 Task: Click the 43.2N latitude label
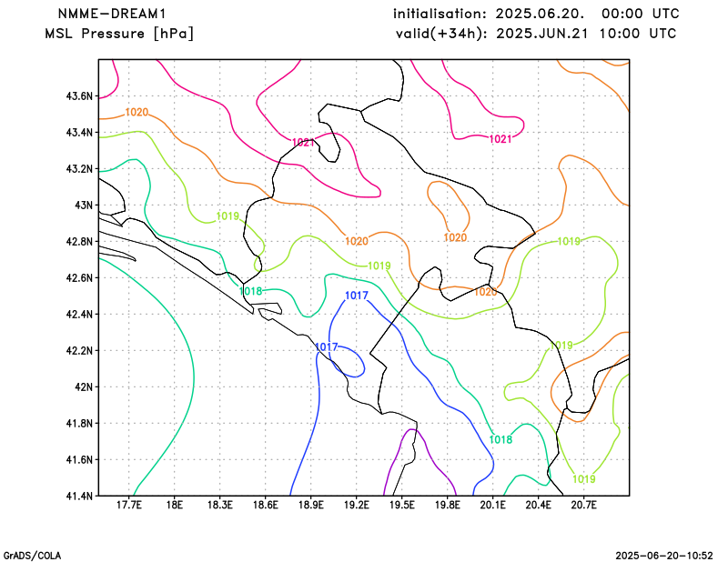79,169
